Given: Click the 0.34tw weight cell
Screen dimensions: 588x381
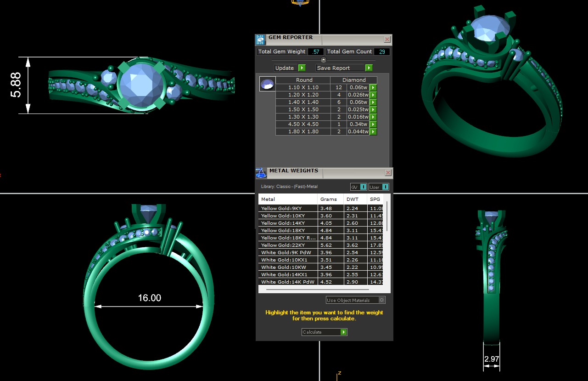Looking at the screenshot, I should coord(358,124).
